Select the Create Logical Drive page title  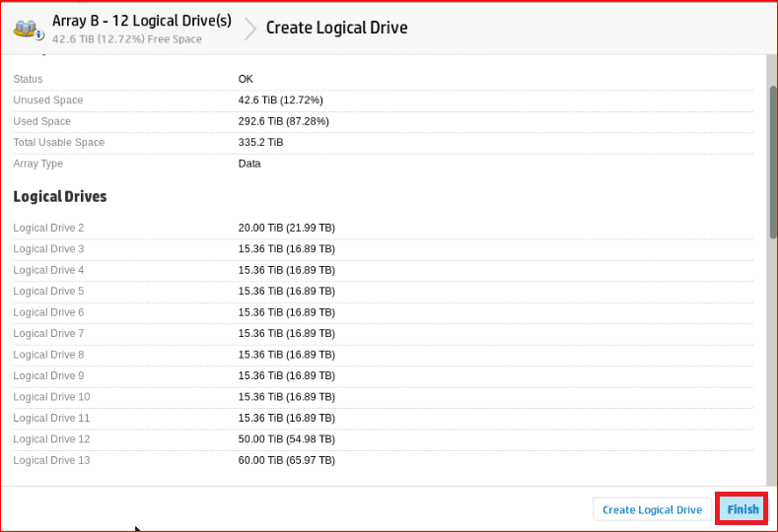pos(336,28)
